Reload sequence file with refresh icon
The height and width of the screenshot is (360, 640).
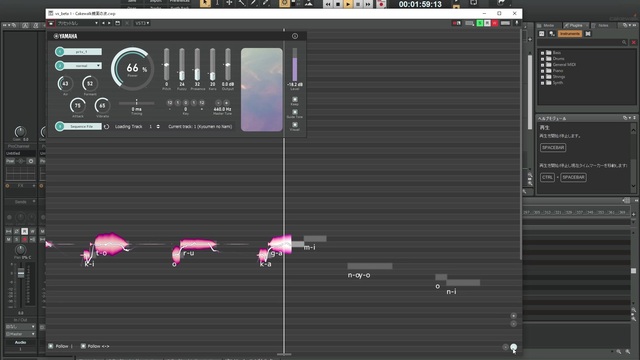coord(107,127)
